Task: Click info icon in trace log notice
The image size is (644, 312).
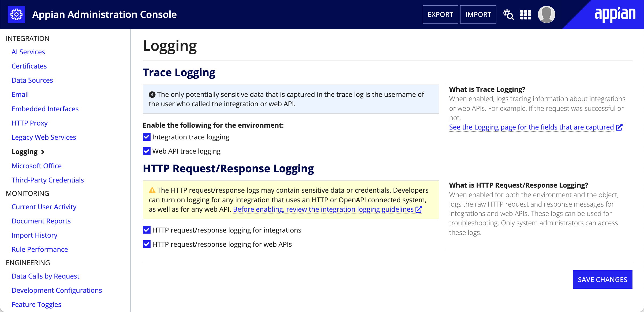Action: tap(152, 94)
